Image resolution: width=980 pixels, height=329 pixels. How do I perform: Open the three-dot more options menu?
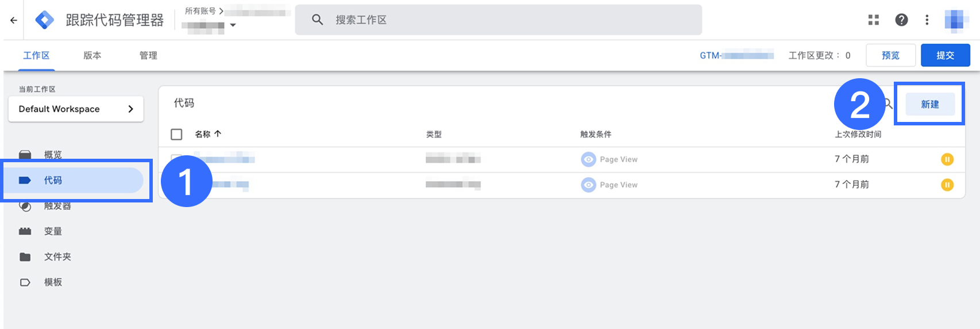927,20
